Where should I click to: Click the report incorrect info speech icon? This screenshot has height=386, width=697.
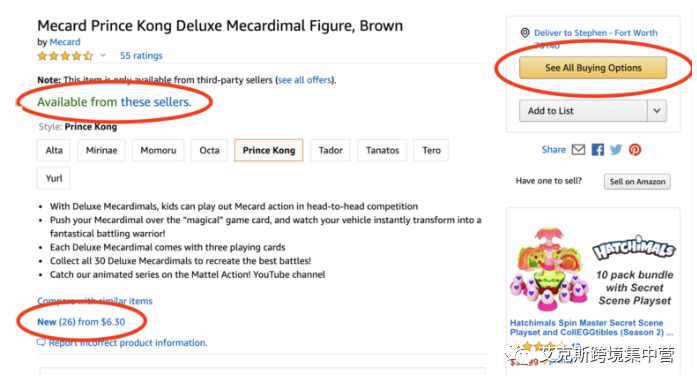pos(41,342)
